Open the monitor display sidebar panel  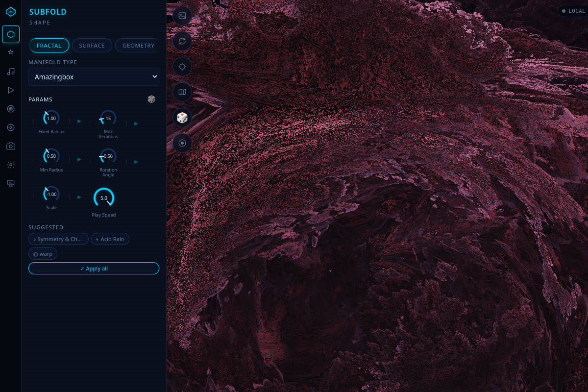click(x=11, y=183)
